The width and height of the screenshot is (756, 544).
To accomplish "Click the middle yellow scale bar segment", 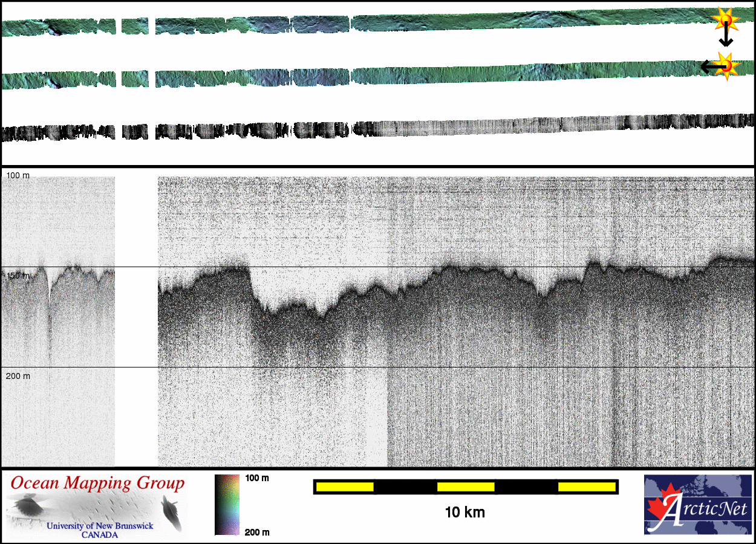I will (x=466, y=487).
